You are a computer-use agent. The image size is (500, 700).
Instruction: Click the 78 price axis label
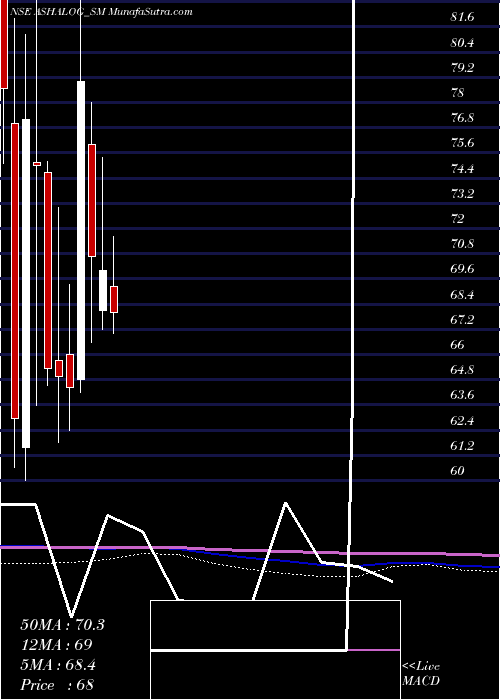(458, 93)
